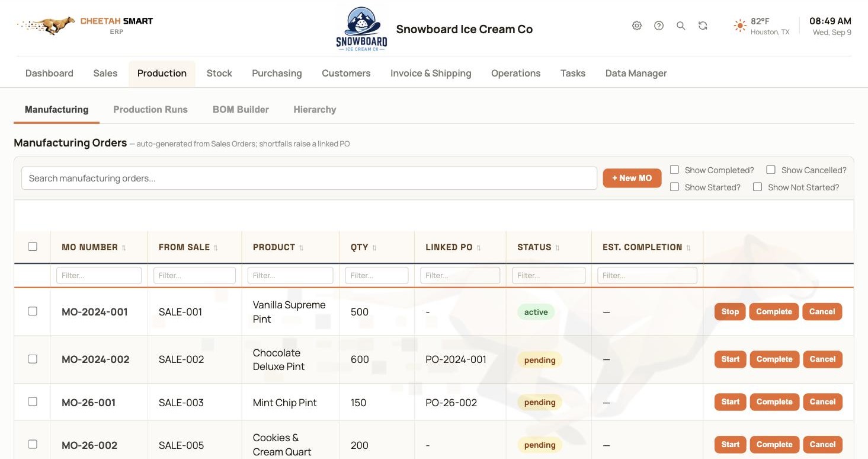Image resolution: width=868 pixels, height=459 pixels.
Task: Tick the Show Started checkbox
Action: coord(674,187)
